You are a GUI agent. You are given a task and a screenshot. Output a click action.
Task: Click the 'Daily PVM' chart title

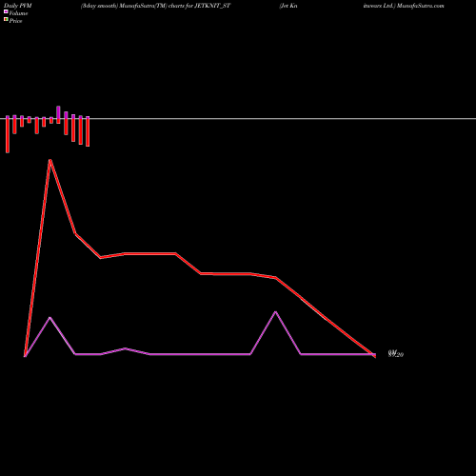click(18, 6)
